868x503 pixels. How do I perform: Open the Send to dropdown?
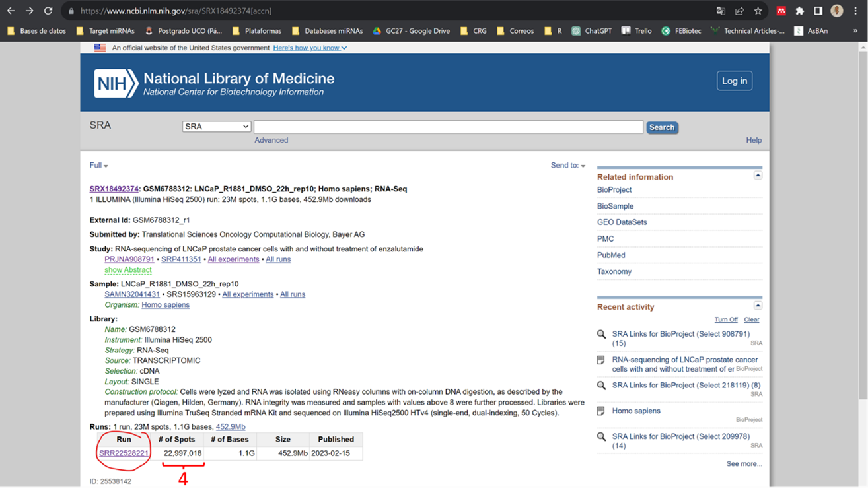click(x=567, y=166)
